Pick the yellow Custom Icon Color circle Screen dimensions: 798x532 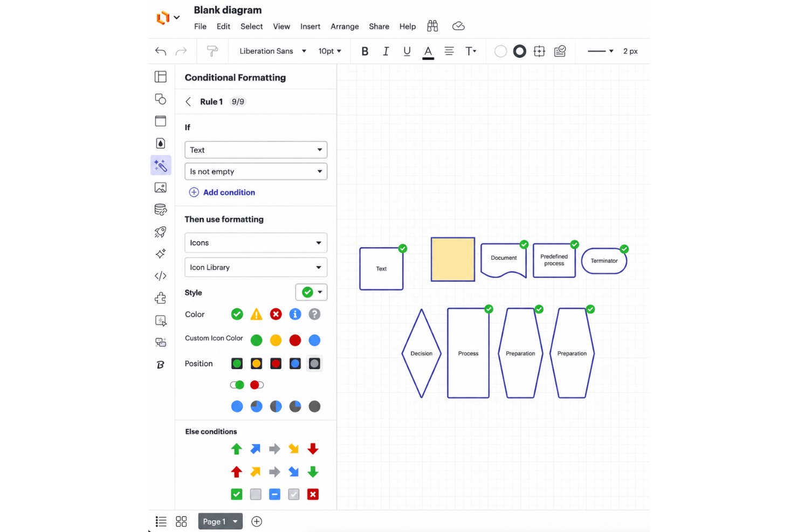click(276, 340)
